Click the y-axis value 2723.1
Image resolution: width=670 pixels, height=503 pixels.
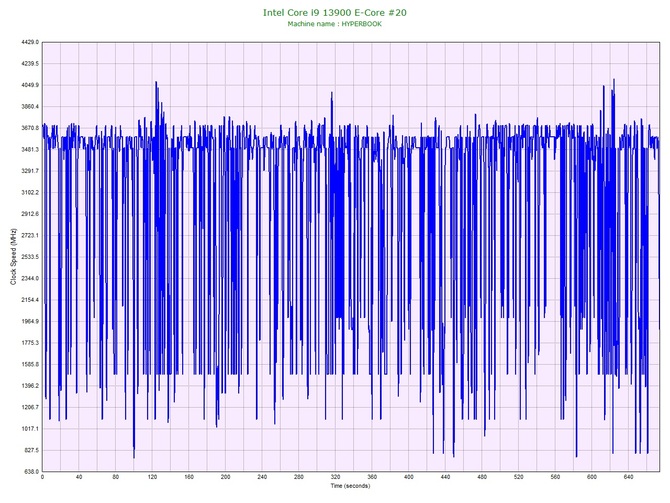pyautogui.click(x=30, y=235)
